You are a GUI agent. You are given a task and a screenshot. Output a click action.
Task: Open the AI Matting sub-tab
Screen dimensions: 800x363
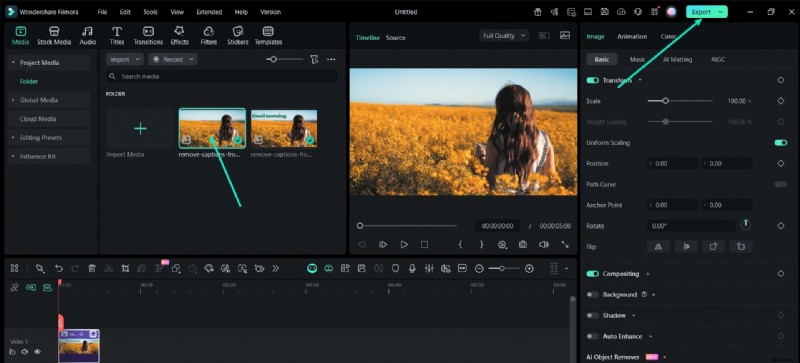click(x=678, y=60)
